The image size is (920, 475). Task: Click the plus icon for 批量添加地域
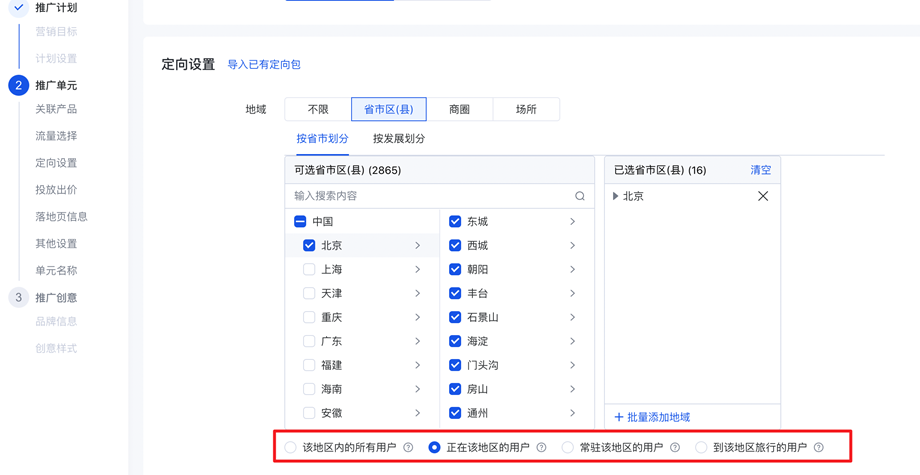tap(619, 417)
